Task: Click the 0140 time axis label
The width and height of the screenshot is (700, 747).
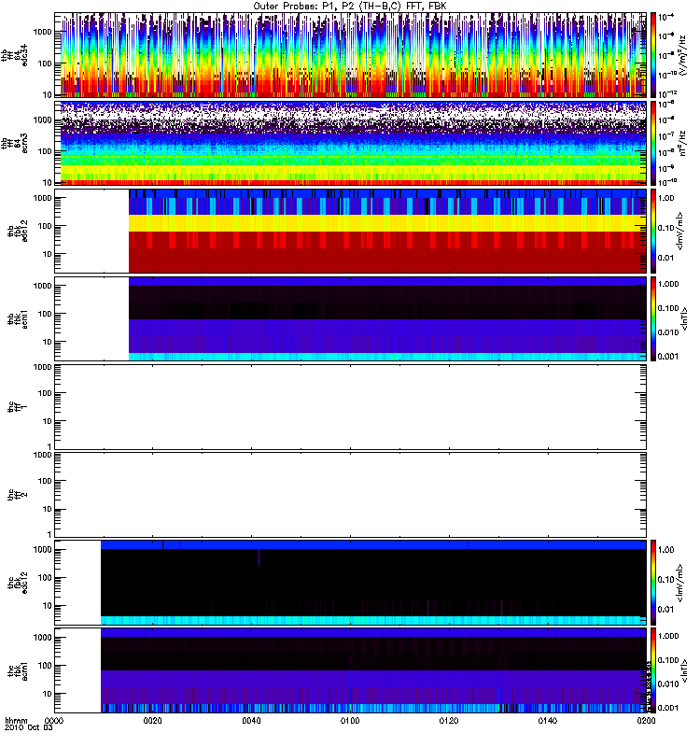Action: tap(548, 721)
